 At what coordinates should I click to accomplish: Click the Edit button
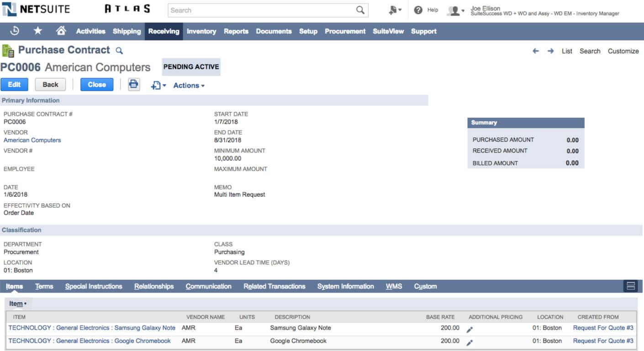(x=14, y=84)
